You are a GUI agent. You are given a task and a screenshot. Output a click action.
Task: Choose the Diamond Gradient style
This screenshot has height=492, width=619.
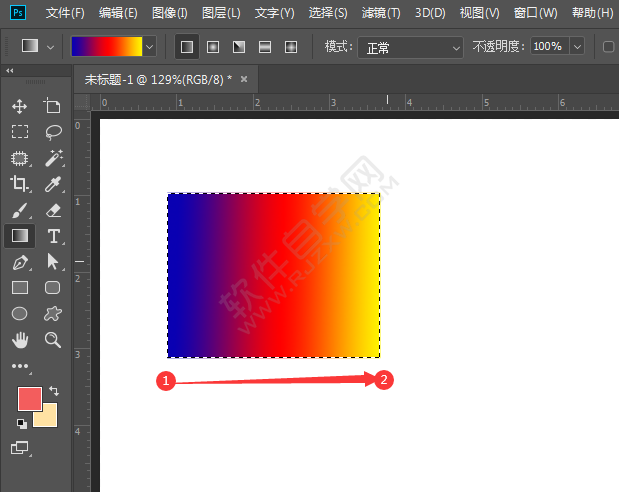point(291,47)
